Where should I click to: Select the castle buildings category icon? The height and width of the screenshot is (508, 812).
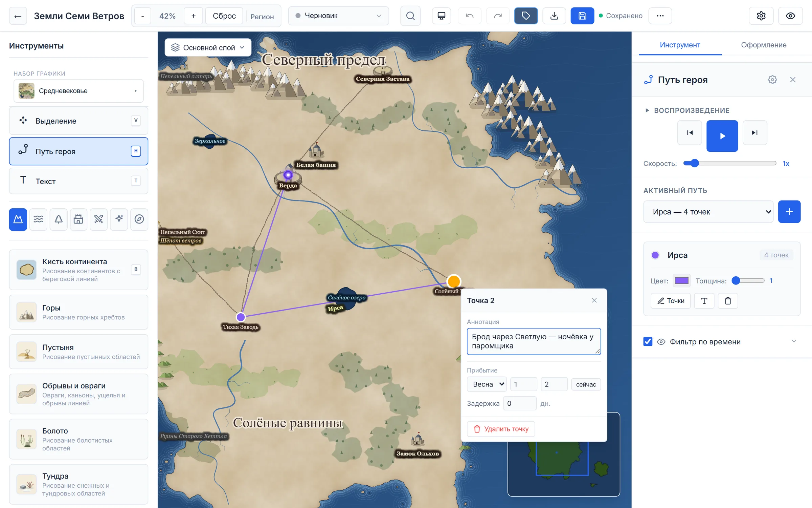78,219
